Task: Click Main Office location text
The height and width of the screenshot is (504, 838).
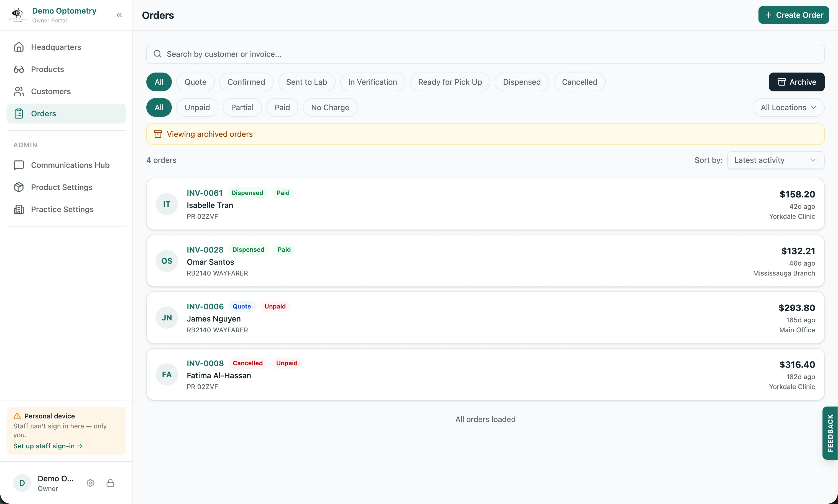Action: [x=797, y=330]
